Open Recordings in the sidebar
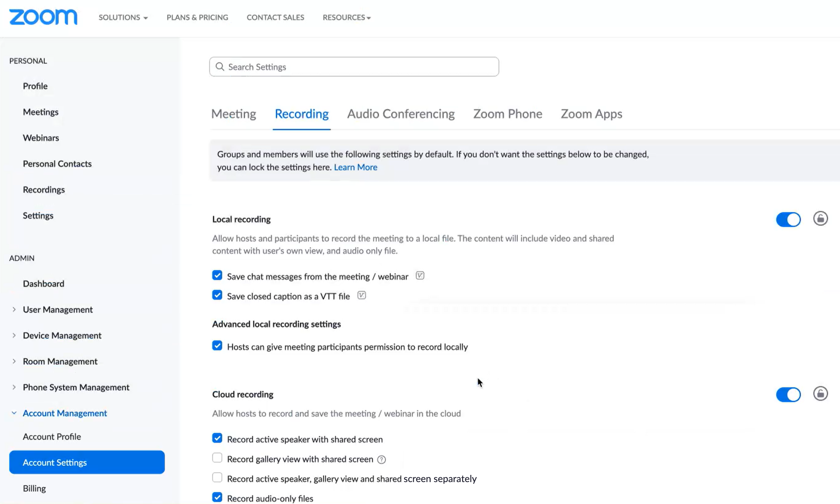 (x=44, y=190)
